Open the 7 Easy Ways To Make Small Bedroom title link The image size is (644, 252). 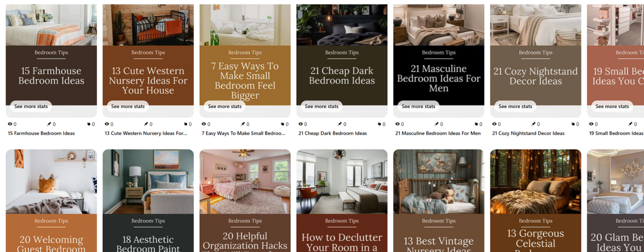tap(243, 133)
